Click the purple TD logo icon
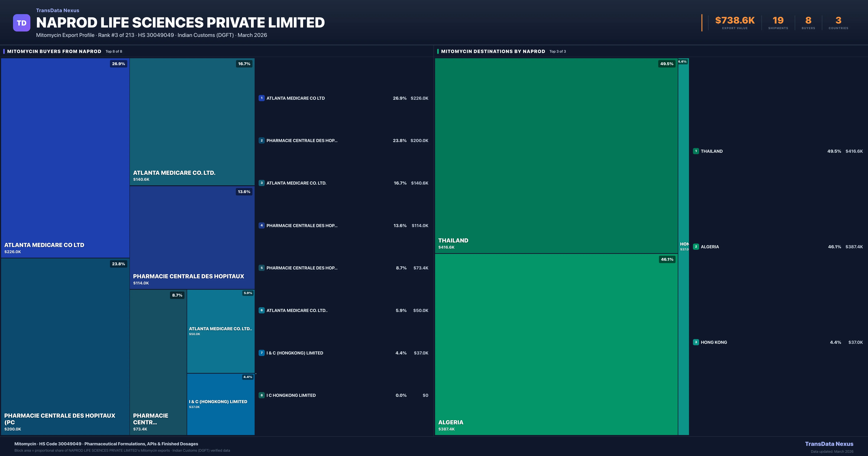Screen dimensions: 868x456 coord(22,23)
